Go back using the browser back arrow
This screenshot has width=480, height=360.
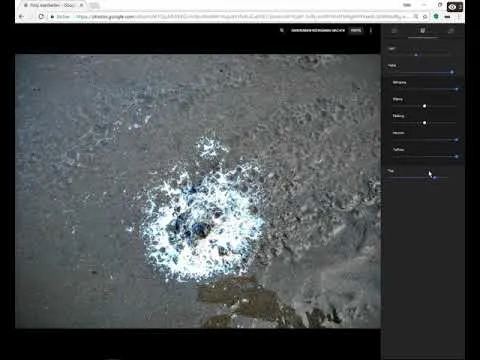pos(21,16)
